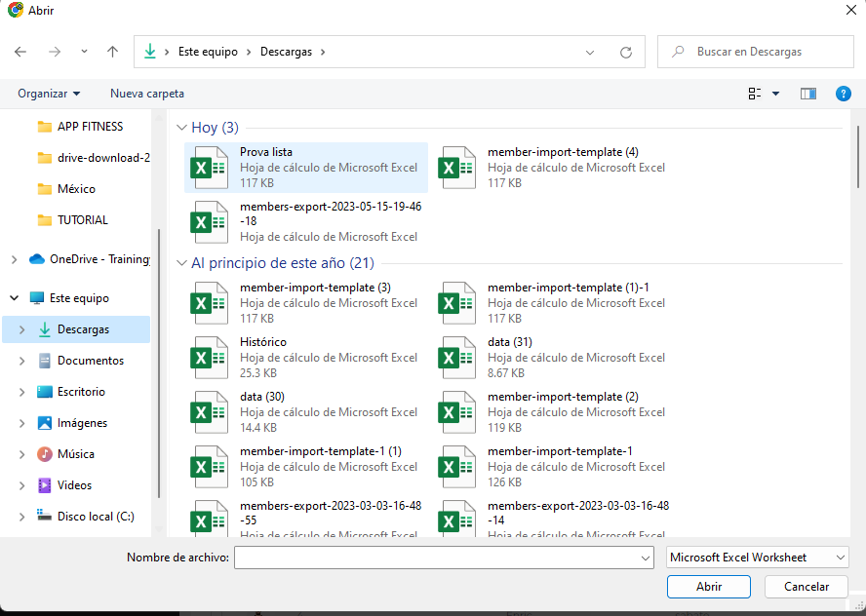Select Música in navigation pane
Screen dimensions: 866x616
point(76,454)
